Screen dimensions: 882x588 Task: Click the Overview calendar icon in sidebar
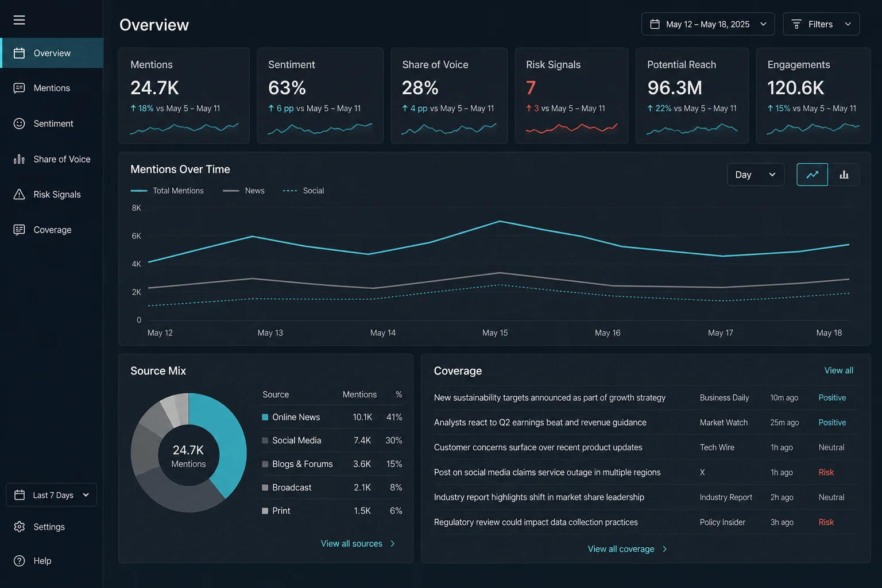tap(19, 53)
